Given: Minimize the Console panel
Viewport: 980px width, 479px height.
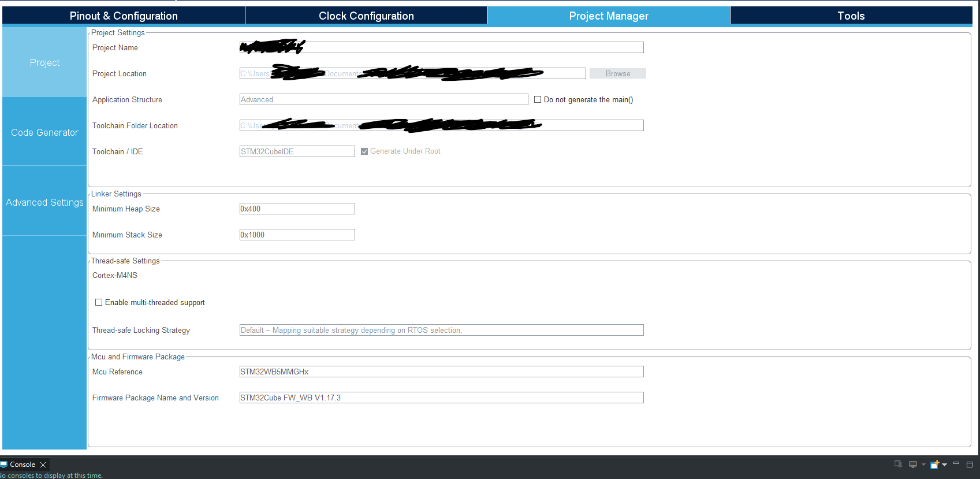Looking at the screenshot, I should (x=956, y=463).
